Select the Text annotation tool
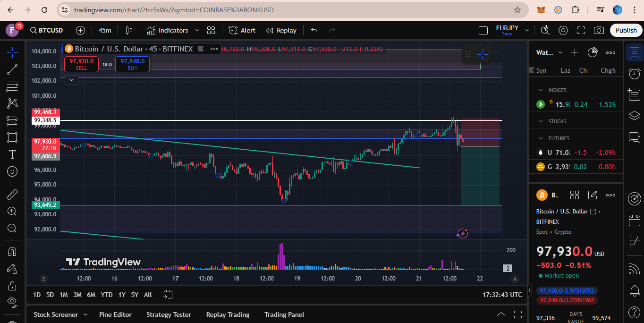Viewport: 644px width, 323px height. [12, 154]
